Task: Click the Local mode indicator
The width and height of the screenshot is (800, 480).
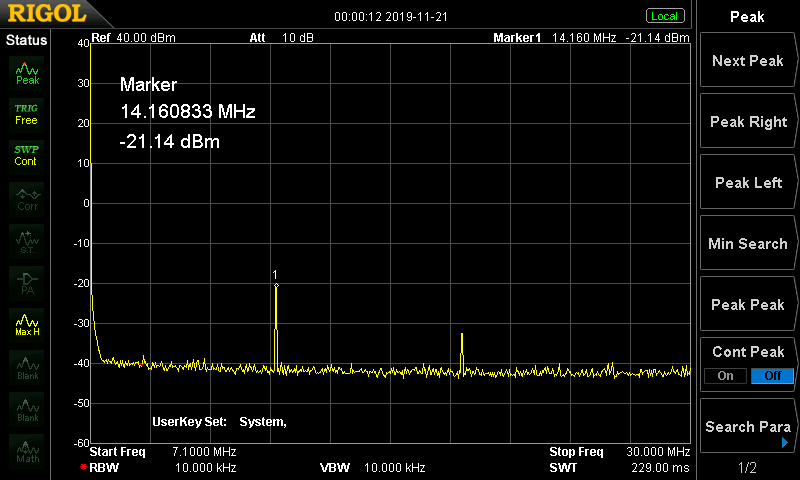Action: click(x=664, y=16)
